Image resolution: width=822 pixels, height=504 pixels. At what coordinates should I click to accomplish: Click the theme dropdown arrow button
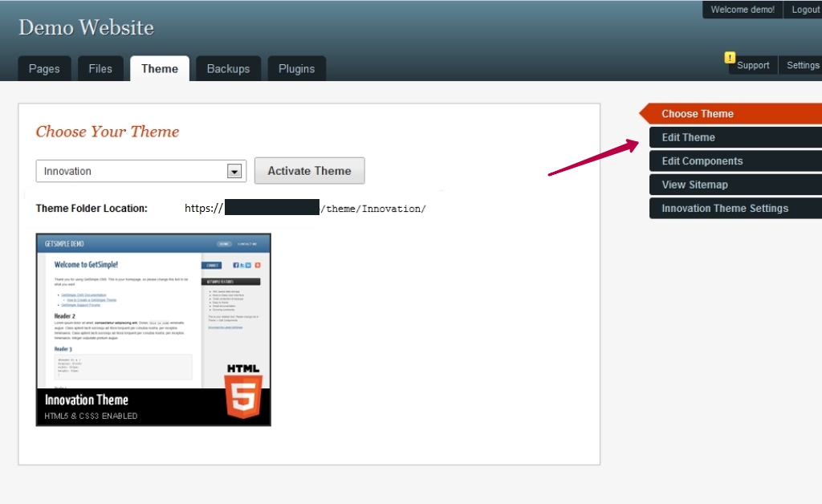point(234,171)
